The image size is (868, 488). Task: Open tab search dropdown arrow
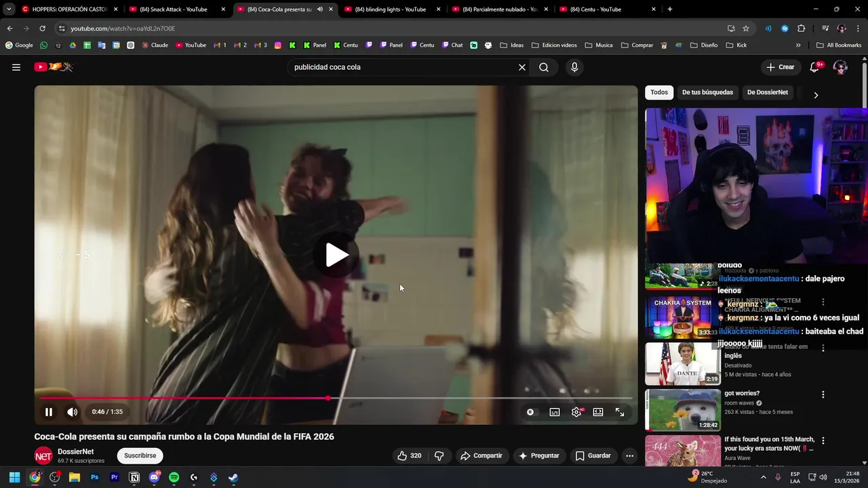click(x=9, y=9)
